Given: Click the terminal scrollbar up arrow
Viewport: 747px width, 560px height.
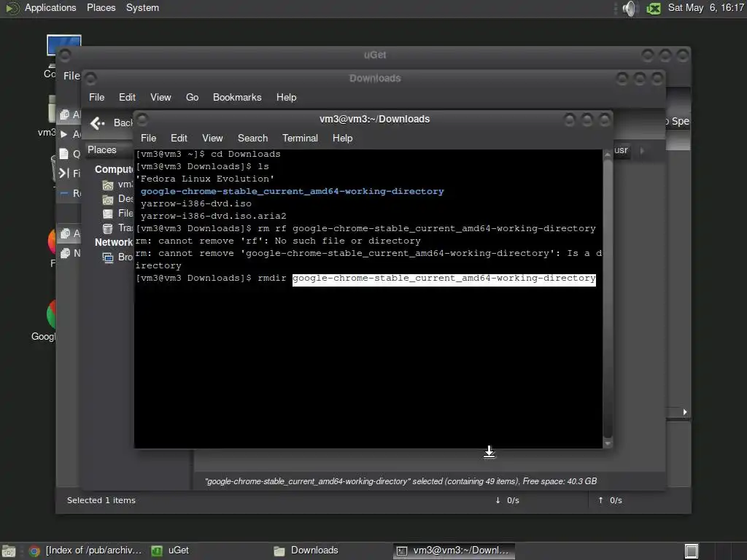Looking at the screenshot, I should coord(608,155).
